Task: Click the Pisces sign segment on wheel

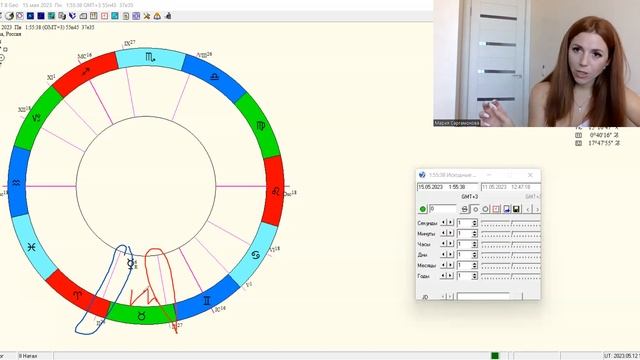Action: (x=32, y=247)
